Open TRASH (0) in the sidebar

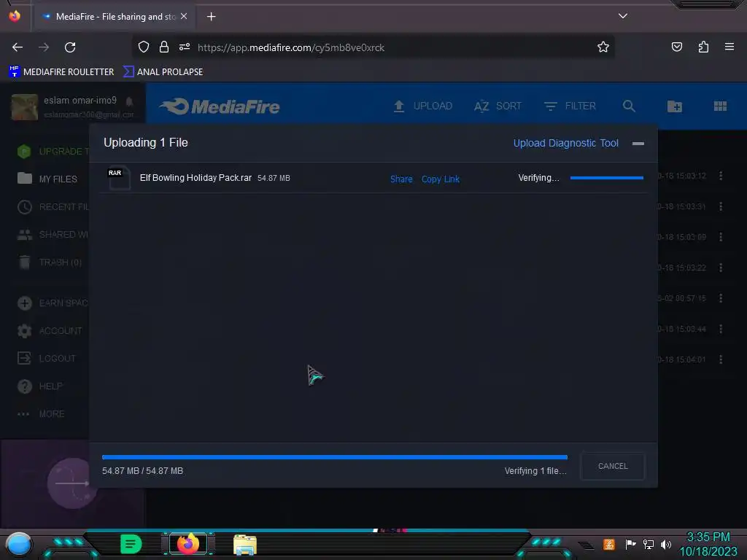pyautogui.click(x=50, y=262)
